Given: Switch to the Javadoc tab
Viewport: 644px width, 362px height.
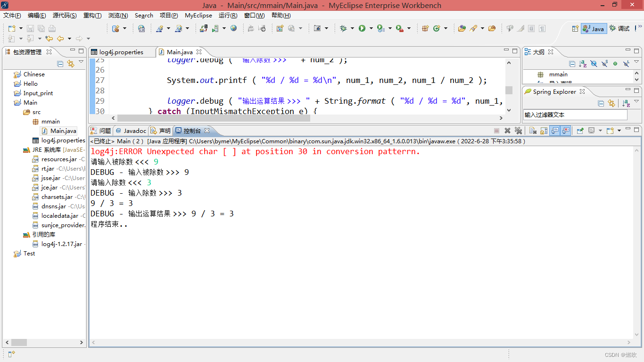Looking at the screenshot, I should tap(131, 131).
